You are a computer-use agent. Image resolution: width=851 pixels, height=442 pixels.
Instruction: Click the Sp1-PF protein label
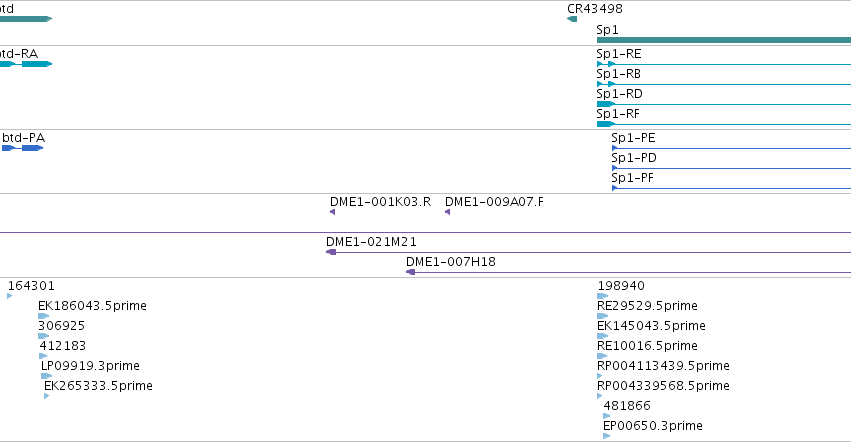633,178
